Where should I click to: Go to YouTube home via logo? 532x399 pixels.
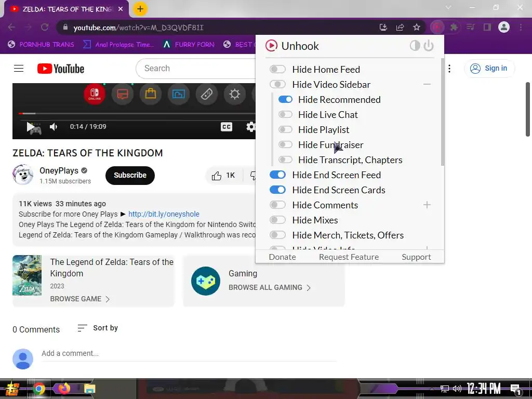click(x=61, y=69)
